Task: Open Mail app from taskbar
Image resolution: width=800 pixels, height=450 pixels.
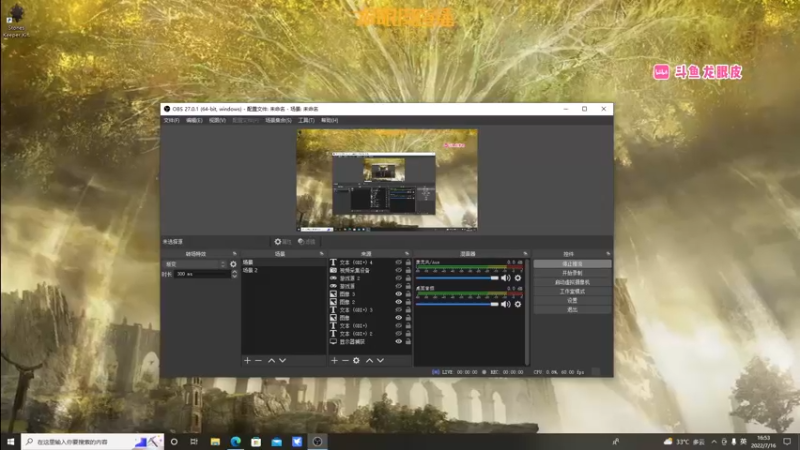Action: (x=277, y=442)
